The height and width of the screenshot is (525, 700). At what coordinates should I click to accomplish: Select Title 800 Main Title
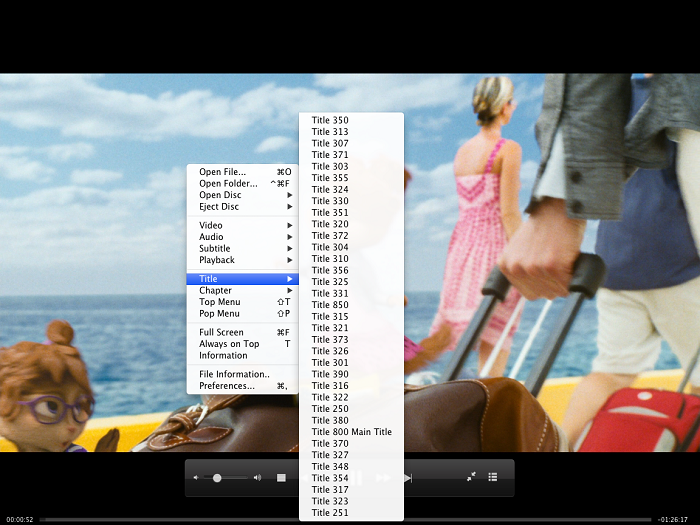click(x=351, y=432)
